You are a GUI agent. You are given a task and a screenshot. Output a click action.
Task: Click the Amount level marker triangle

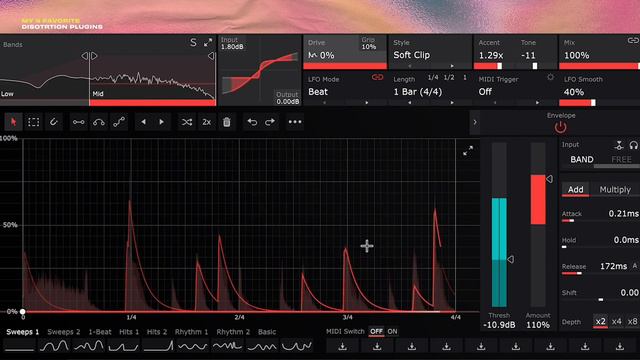pyautogui.click(x=549, y=179)
